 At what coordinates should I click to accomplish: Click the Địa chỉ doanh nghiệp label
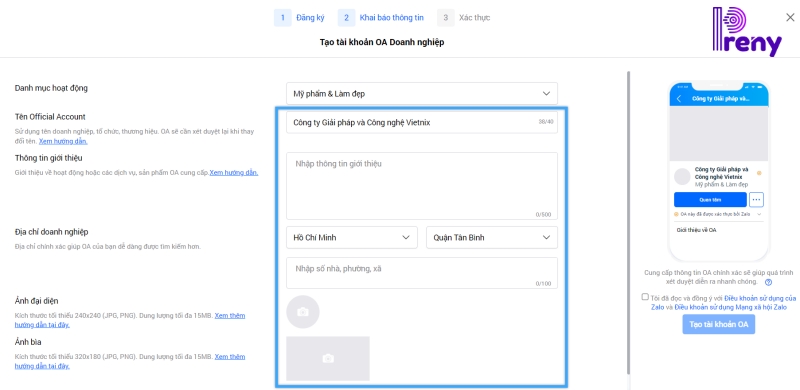click(x=51, y=232)
